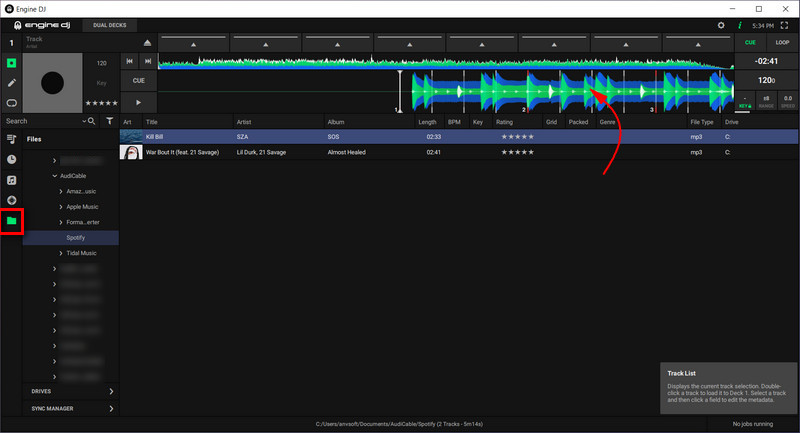This screenshot has height=433, width=800.
Task: Expand the Tidal Music folder
Action: [x=61, y=253]
